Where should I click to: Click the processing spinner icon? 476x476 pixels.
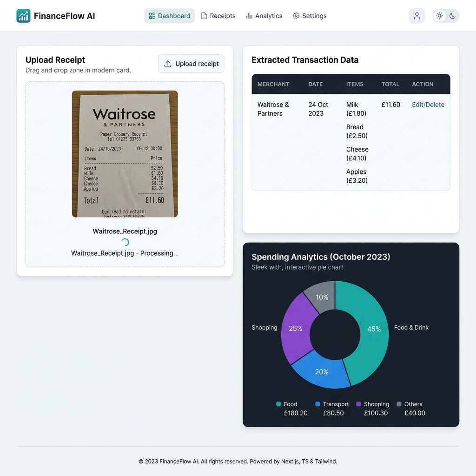coord(125,242)
